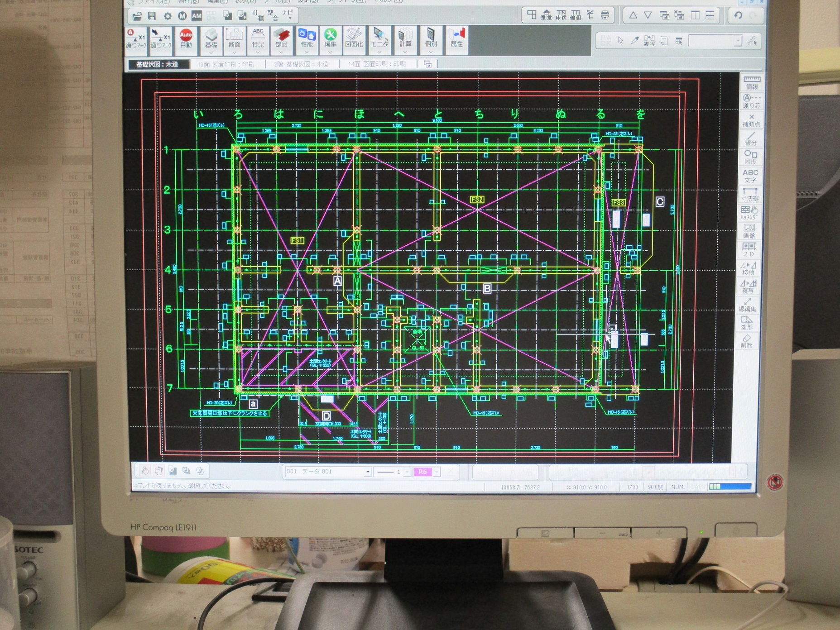Select 通り芯 grid line tool

click(752, 101)
